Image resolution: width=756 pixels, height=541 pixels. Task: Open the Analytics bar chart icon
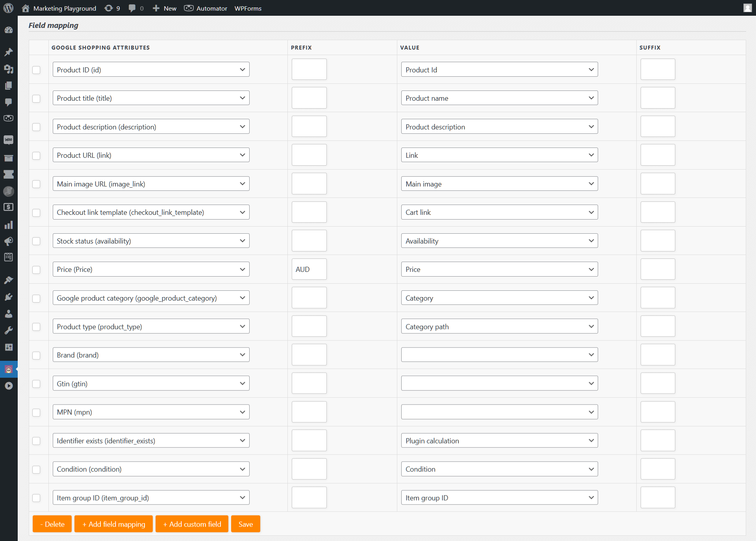[8, 225]
